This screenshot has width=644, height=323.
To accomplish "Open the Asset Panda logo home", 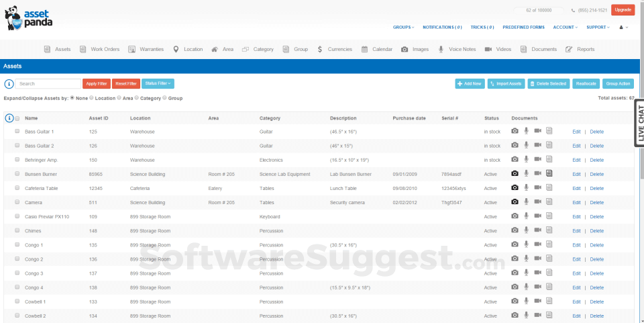I will 28,19.
